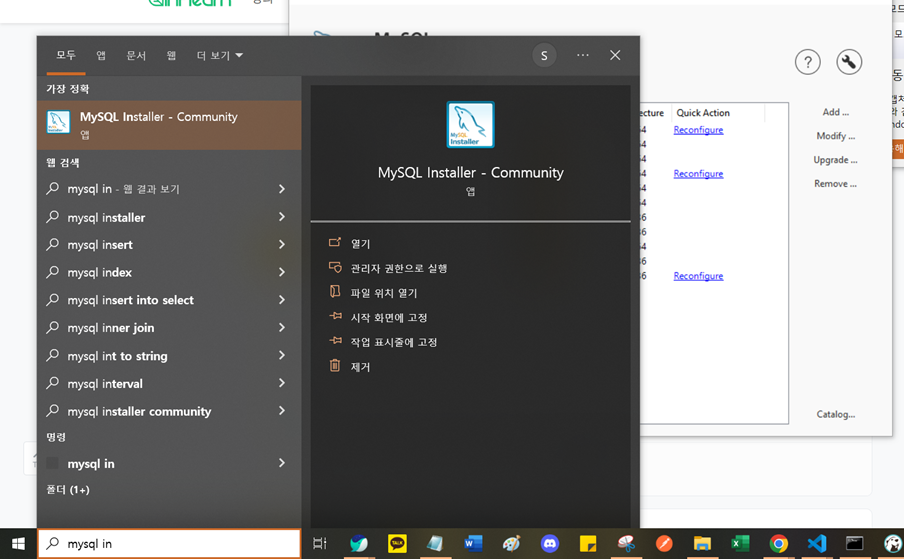
Task: Click the first Reconfigure link in MySQL Installer
Action: (698, 130)
